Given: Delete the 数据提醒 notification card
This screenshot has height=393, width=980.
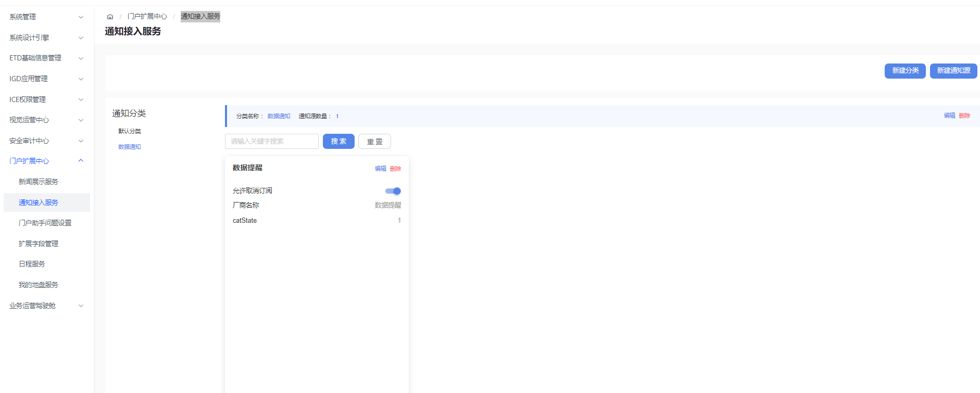Looking at the screenshot, I should [x=395, y=169].
